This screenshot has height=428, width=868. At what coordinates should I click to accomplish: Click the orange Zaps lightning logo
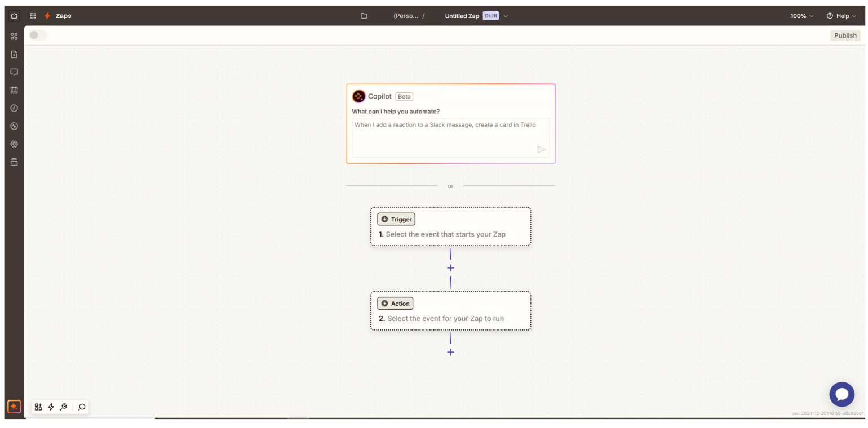[x=47, y=16]
